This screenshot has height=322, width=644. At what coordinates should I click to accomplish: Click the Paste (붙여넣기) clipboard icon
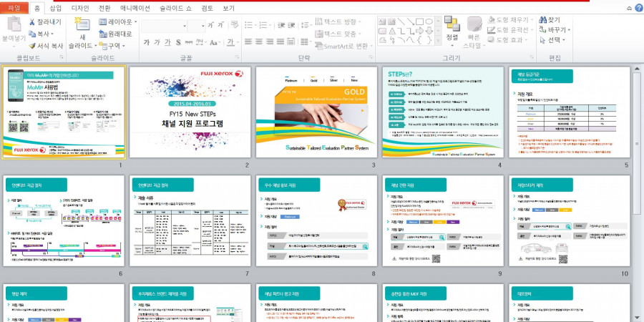[x=14, y=24]
